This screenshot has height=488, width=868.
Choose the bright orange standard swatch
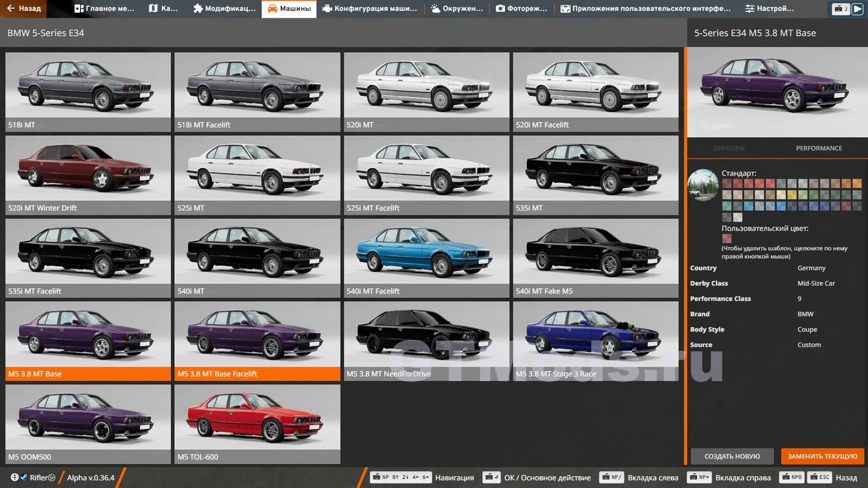coord(857,184)
